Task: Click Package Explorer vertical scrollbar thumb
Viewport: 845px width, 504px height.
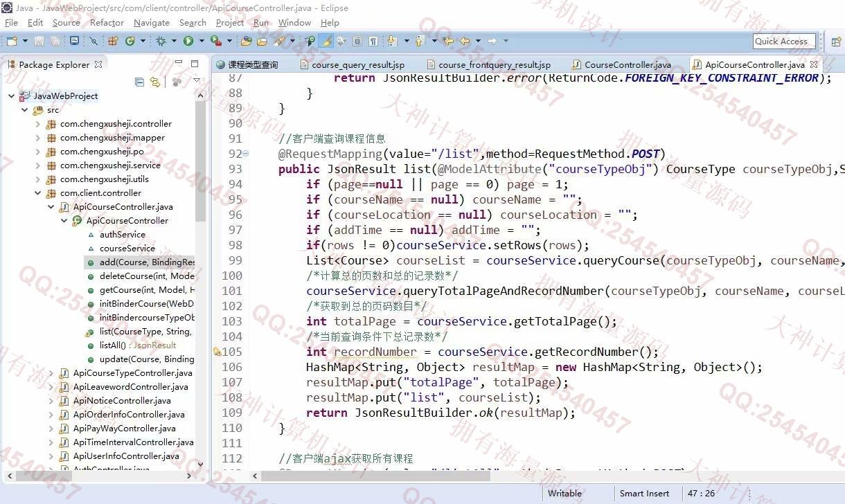Action: (x=201, y=163)
